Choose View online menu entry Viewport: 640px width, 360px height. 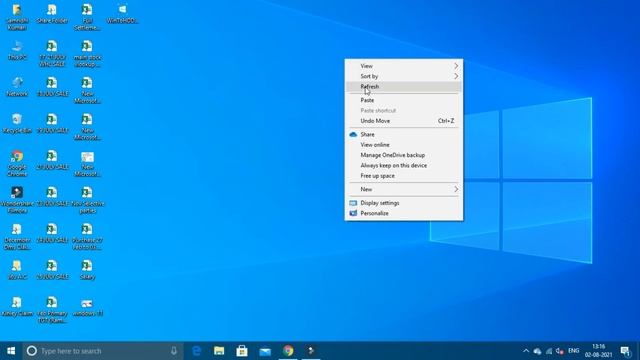(404, 144)
